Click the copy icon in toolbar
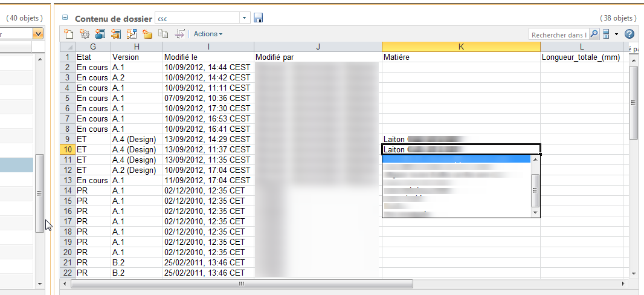This screenshot has width=644, height=295. 163,34
